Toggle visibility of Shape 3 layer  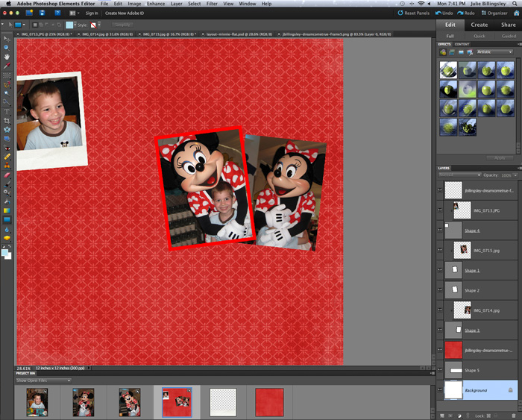[x=440, y=330]
